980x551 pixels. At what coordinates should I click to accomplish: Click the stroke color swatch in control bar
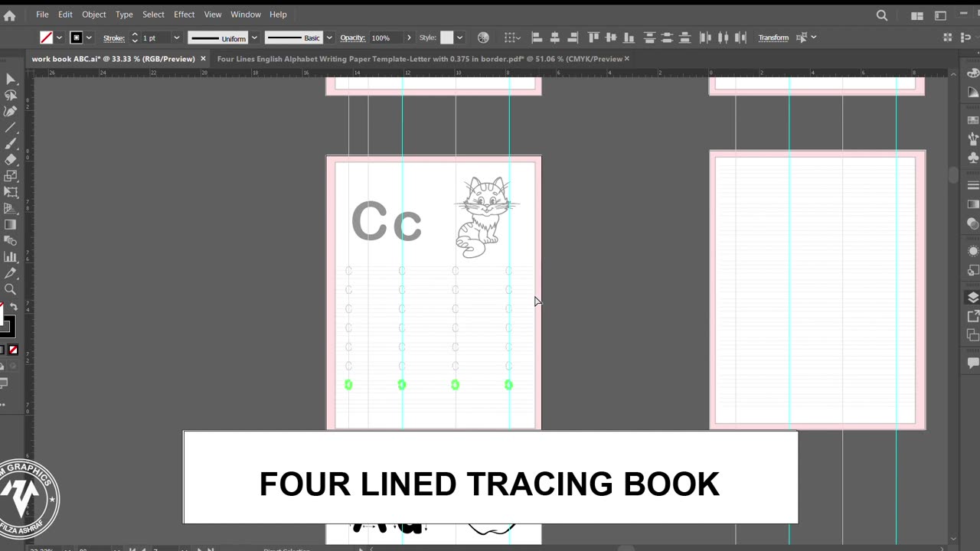point(77,37)
